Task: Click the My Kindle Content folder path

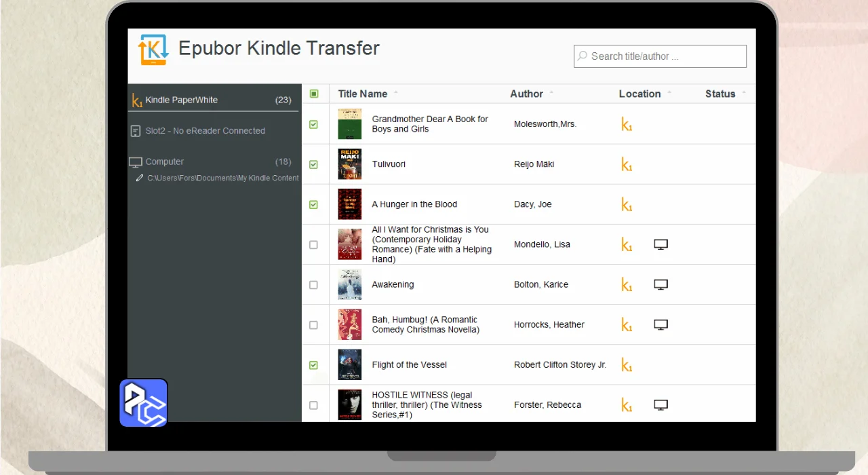Action: [223, 178]
